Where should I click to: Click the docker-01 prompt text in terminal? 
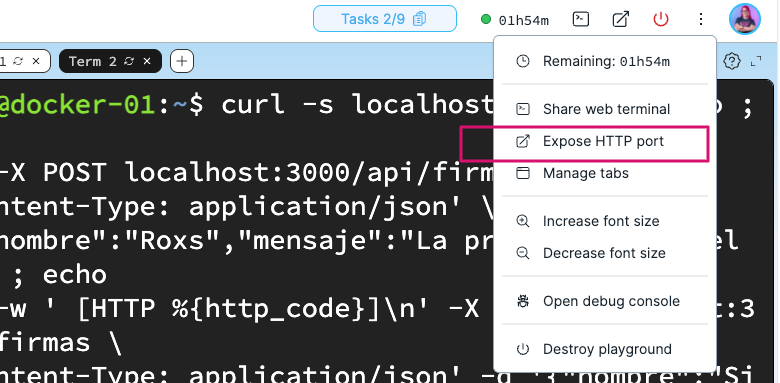coord(77,104)
